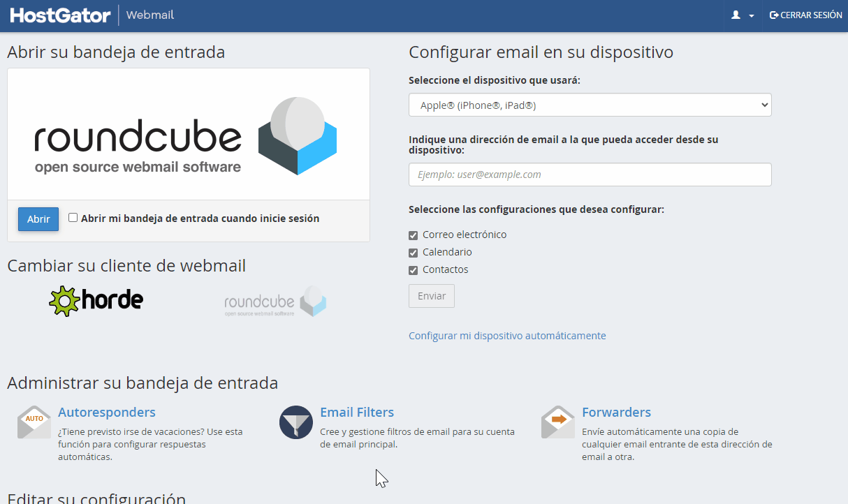Open the device selection dropdown
Screen dimensions: 848x504
point(590,105)
